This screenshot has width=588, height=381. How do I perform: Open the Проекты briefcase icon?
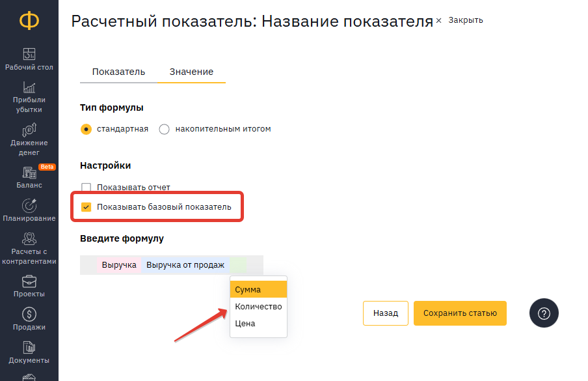tap(29, 281)
